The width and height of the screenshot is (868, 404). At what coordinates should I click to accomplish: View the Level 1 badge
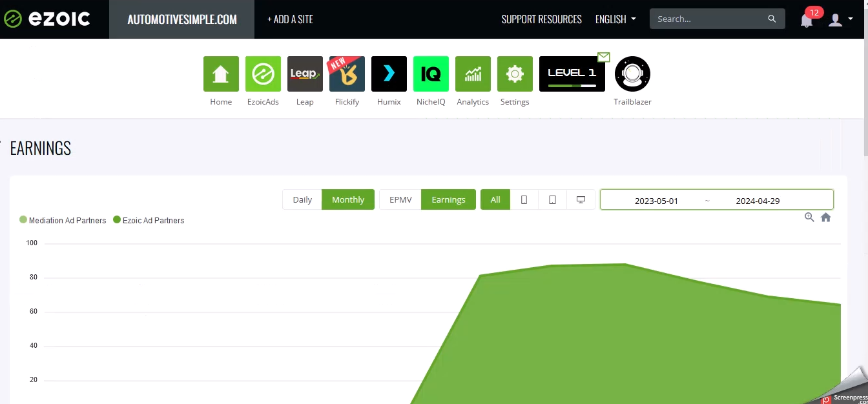572,74
